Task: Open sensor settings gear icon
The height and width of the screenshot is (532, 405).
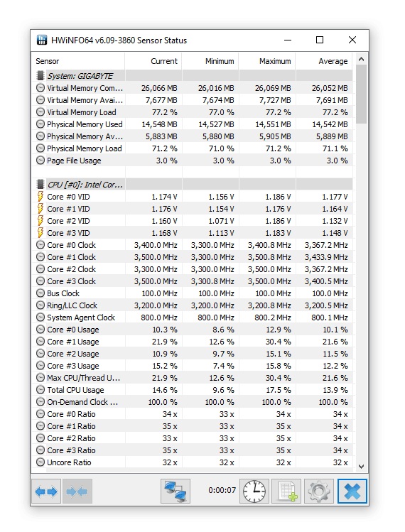Action: 319,491
